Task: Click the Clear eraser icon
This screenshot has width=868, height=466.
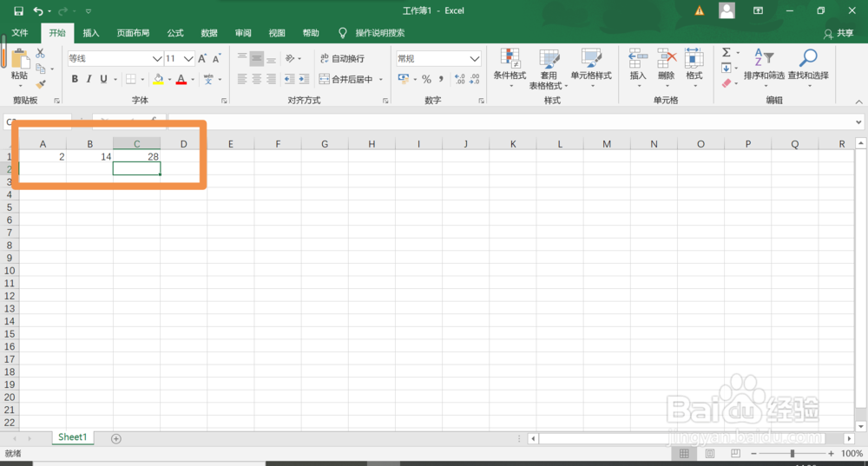Action: (727, 83)
